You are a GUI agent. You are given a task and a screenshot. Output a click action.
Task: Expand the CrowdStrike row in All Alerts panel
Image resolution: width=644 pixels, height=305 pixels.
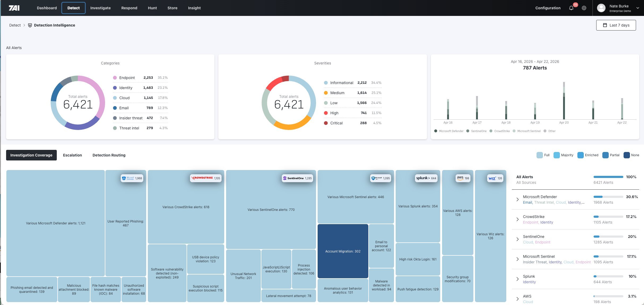pos(517,220)
